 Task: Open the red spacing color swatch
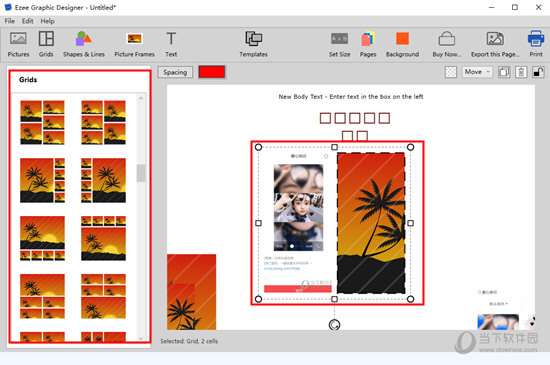click(212, 72)
